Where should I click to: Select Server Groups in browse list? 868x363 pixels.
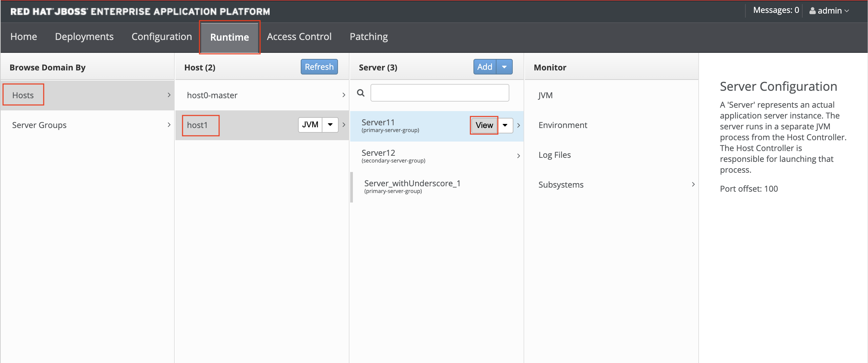[87, 125]
